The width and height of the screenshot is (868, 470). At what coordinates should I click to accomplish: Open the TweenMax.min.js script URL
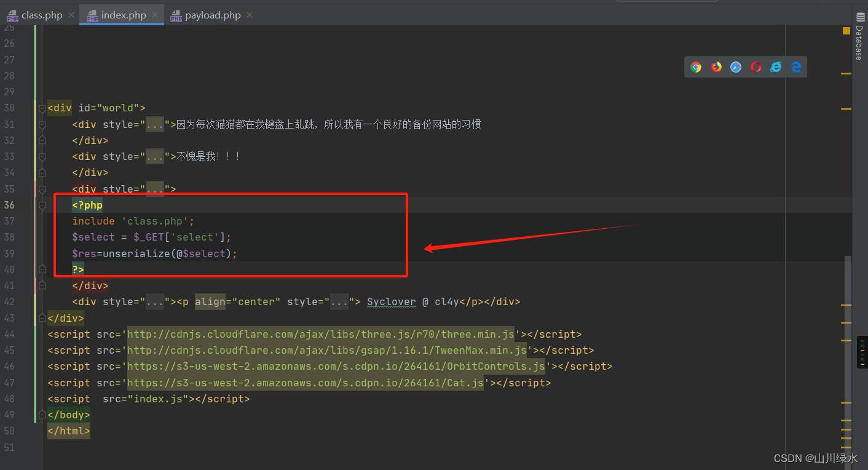(x=327, y=351)
